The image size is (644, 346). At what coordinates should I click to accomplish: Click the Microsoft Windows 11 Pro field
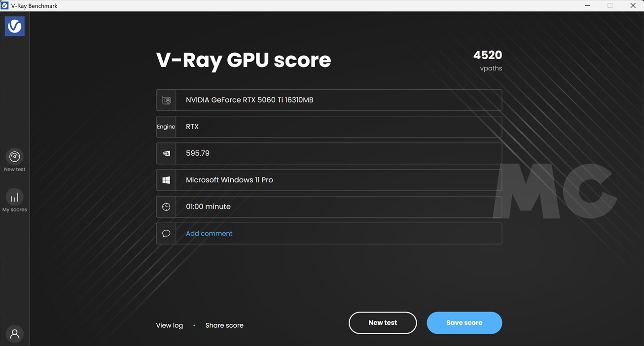coord(338,180)
